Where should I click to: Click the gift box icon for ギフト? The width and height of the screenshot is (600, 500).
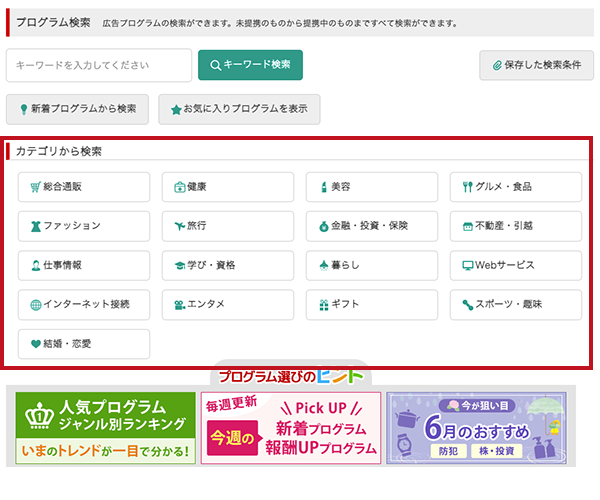[x=324, y=305]
